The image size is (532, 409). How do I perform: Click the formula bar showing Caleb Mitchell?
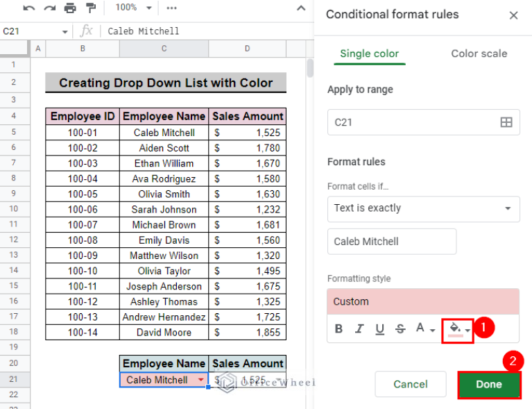pos(207,31)
